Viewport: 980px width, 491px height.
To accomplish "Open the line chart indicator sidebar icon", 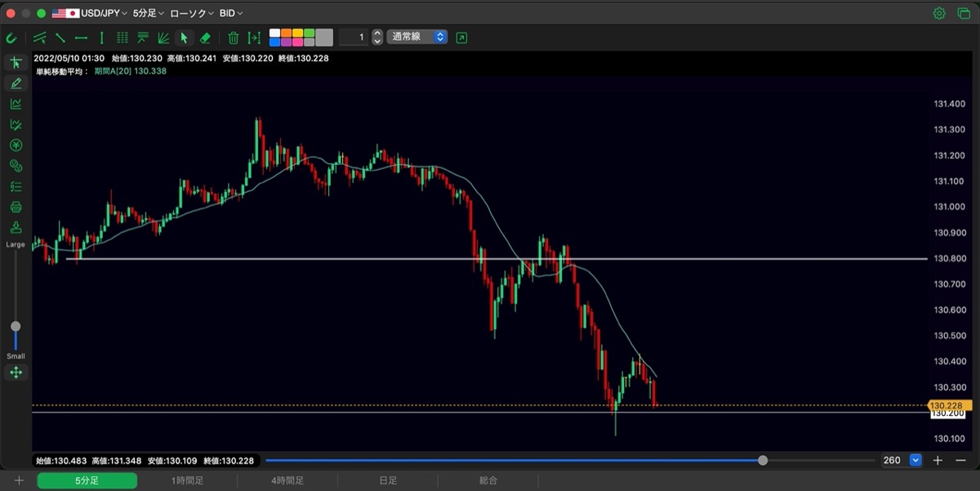I will (x=16, y=104).
